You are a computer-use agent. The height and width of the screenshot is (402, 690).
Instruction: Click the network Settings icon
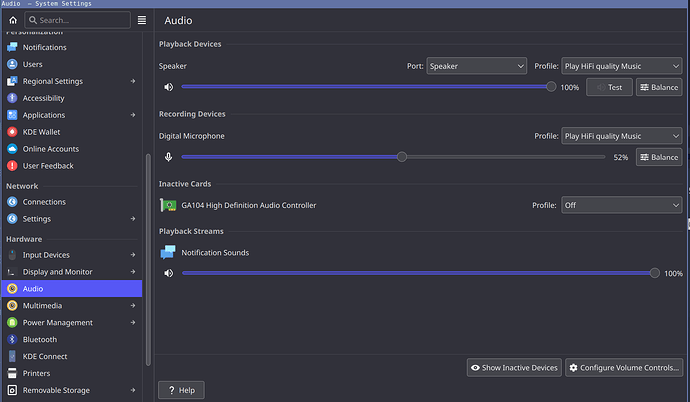12,219
